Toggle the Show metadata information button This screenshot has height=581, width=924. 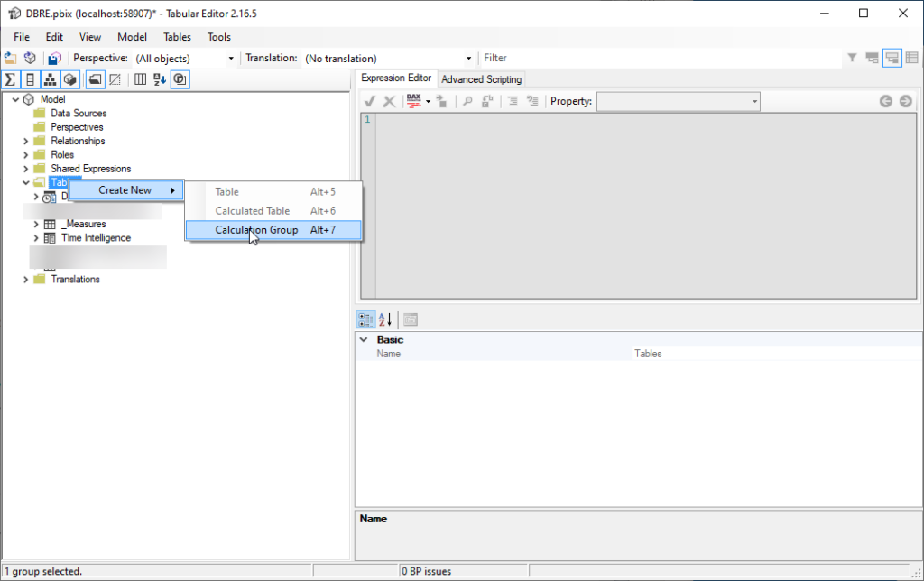(x=180, y=79)
